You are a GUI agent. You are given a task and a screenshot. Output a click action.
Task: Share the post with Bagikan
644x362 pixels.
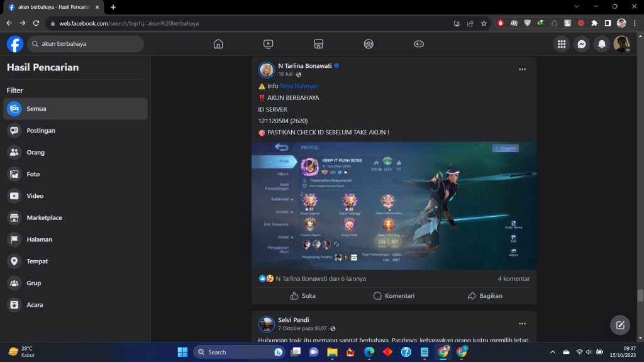tap(485, 296)
